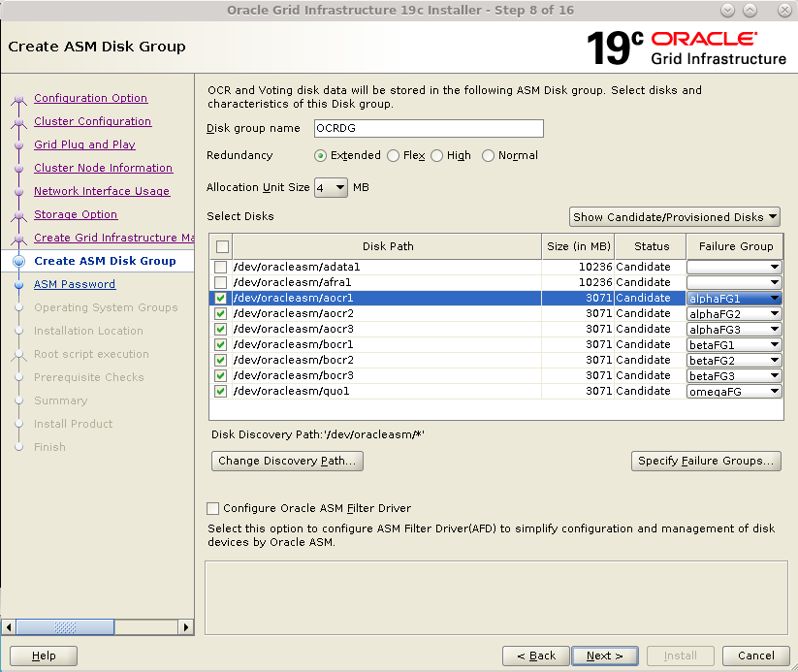
Task: Click the ASM Password step marker icon
Action: (20, 284)
